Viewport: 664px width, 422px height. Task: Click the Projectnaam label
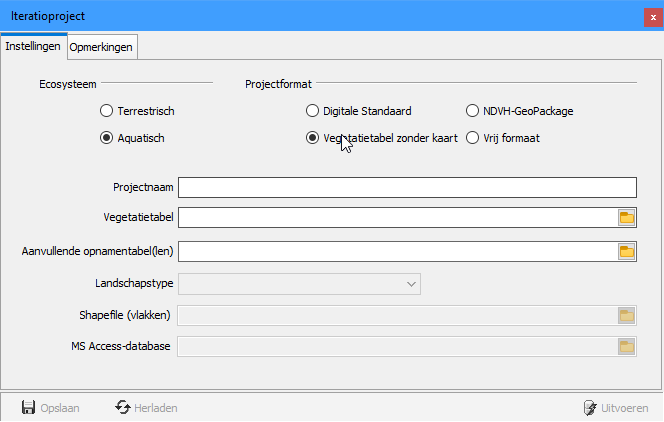point(143,187)
